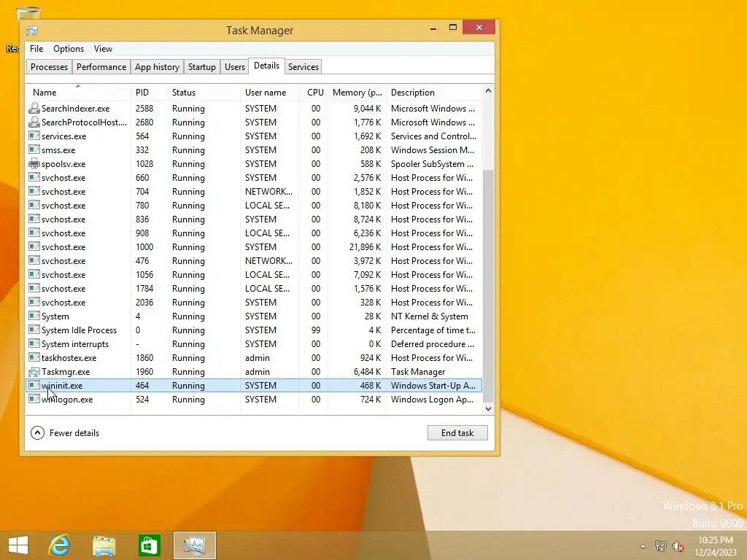
Task: Click the System row with PID 4
Action: [254, 316]
